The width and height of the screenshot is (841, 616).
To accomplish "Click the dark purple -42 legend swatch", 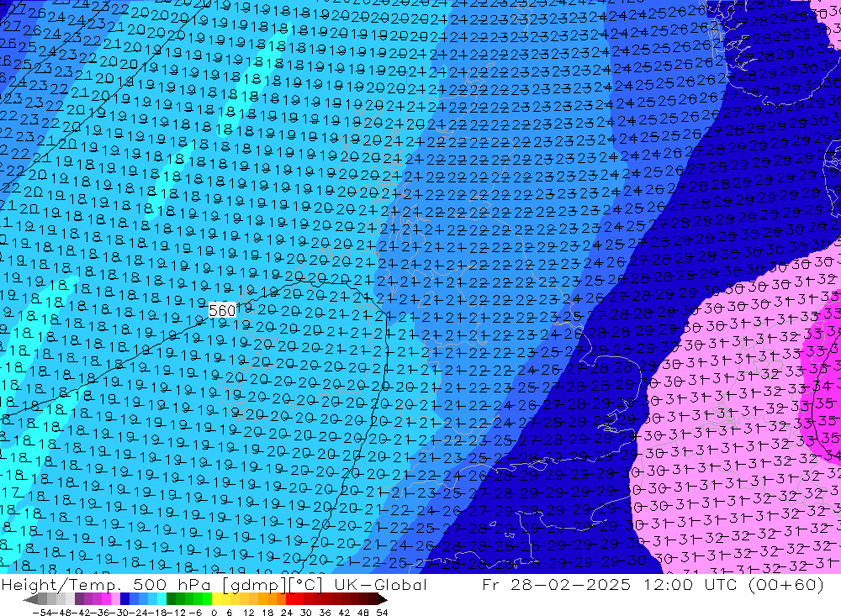I will (x=79, y=599).
